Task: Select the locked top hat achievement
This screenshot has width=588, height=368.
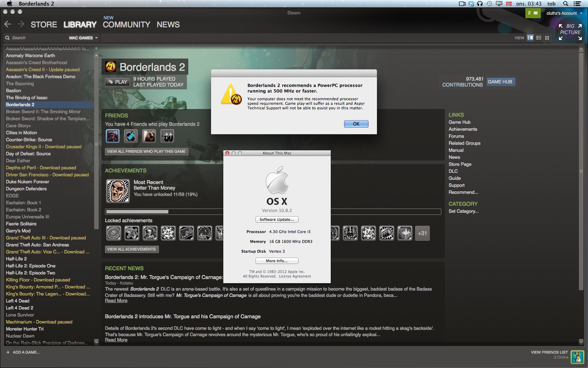Action: click(x=186, y=233)
